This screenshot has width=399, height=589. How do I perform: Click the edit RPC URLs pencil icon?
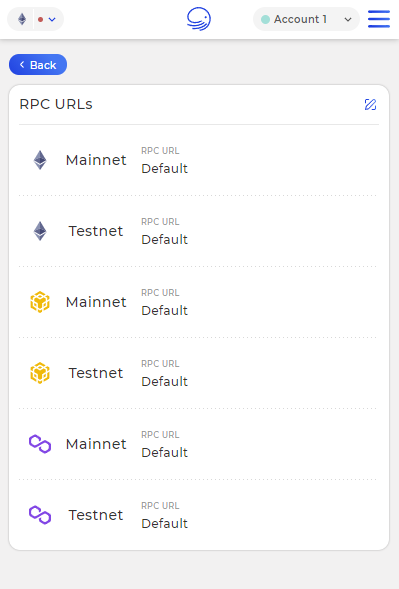tap(370, 104)
